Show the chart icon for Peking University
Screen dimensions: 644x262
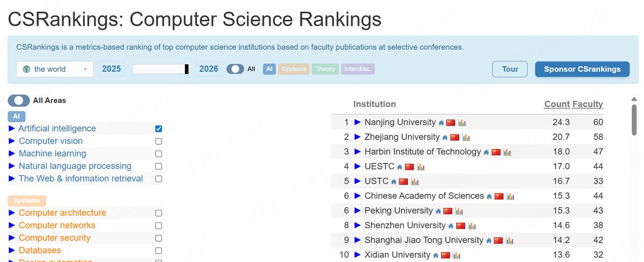pos(459,211)
